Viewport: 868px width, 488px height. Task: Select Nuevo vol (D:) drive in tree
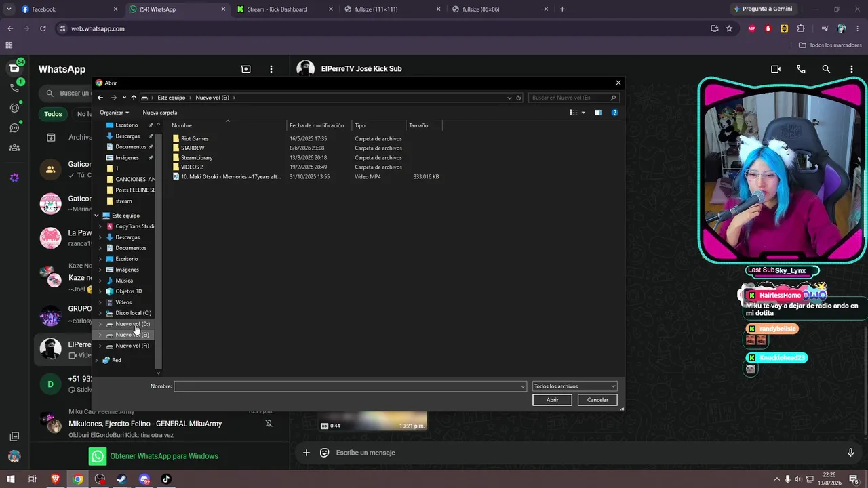pyautogui.click(x=132, y=324)
